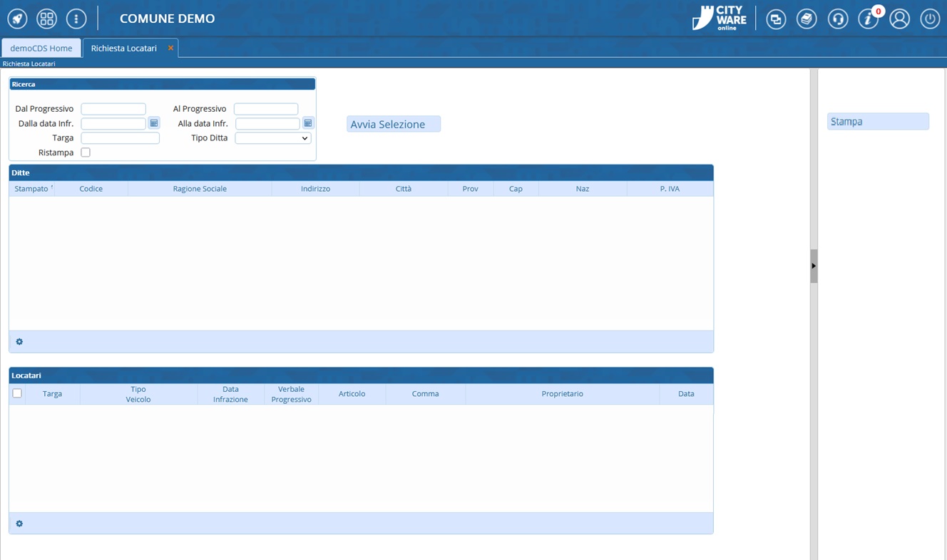Tick the select-all checkbox in Locatari header
The image size is (947, 560).
point(17,393)
